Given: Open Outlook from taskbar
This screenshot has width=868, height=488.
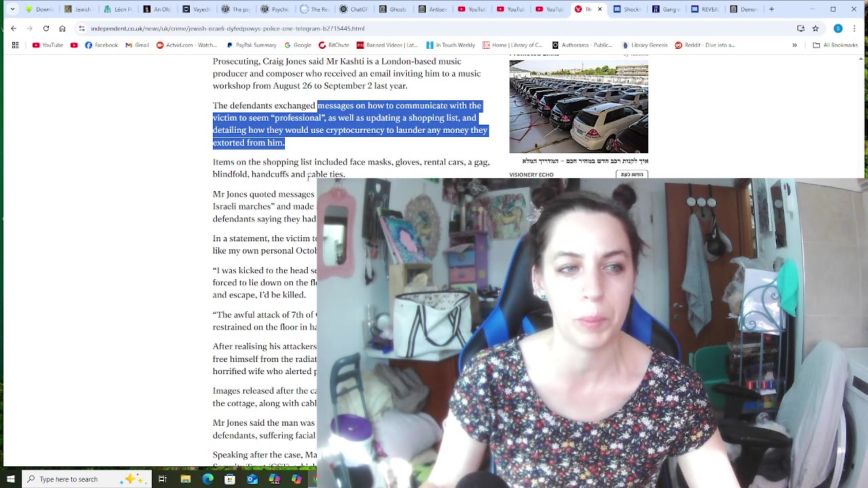Looking at the screenshot, I should (252, 479).
